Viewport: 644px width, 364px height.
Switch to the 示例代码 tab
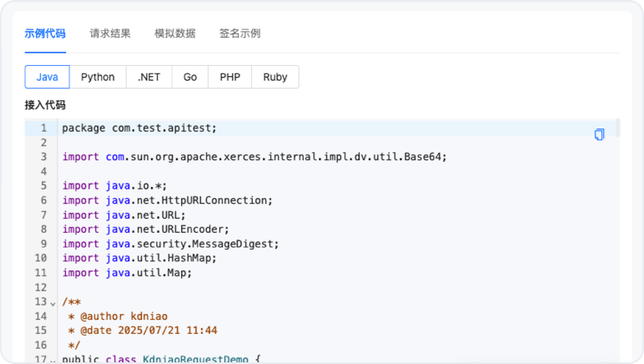45,33
